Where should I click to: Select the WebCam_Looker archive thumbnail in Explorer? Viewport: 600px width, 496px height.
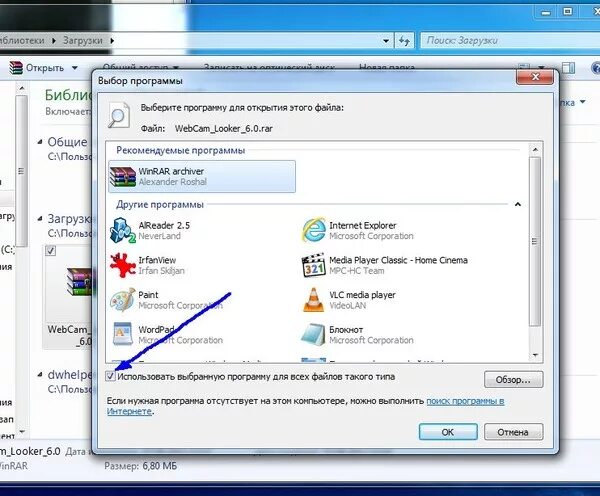tap(69, 297)
